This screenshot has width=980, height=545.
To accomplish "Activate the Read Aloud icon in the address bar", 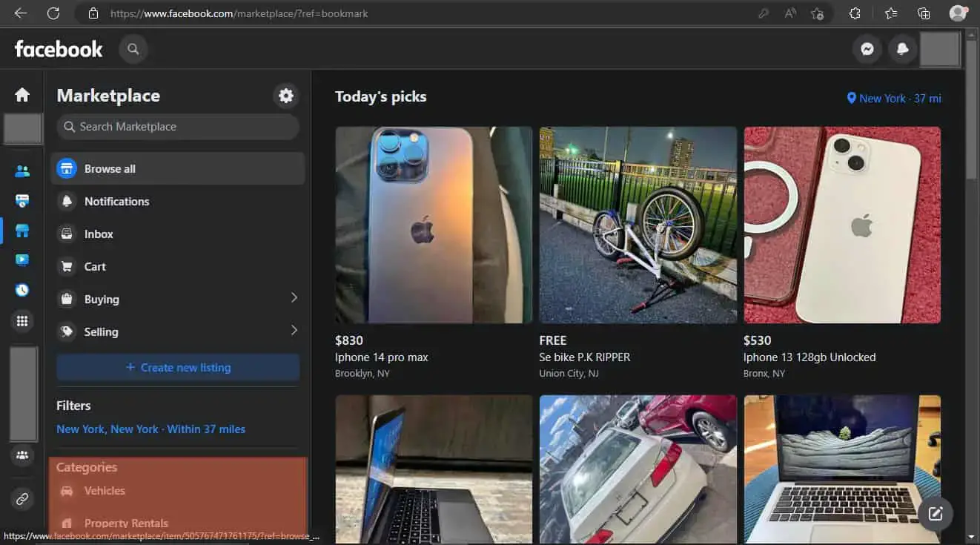I will pos(790,13).
